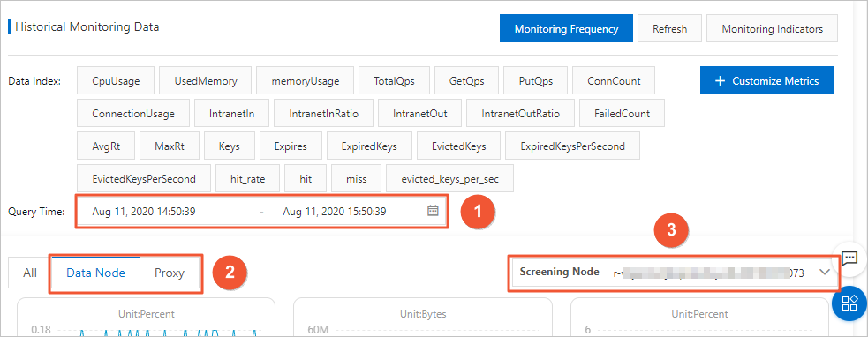This screenshot has height=337, width=868.
Task: Choose the IntranetInRatio metric
Action: 323,114
